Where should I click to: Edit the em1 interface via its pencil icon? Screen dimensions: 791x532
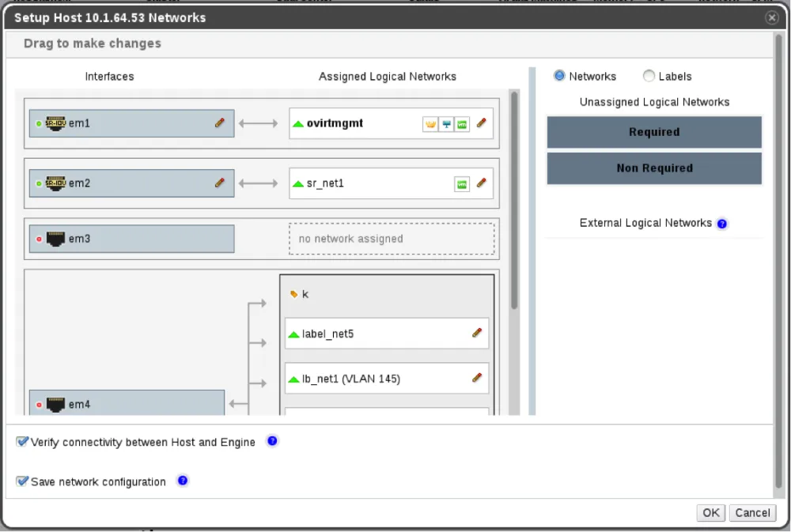click(220, 123)
